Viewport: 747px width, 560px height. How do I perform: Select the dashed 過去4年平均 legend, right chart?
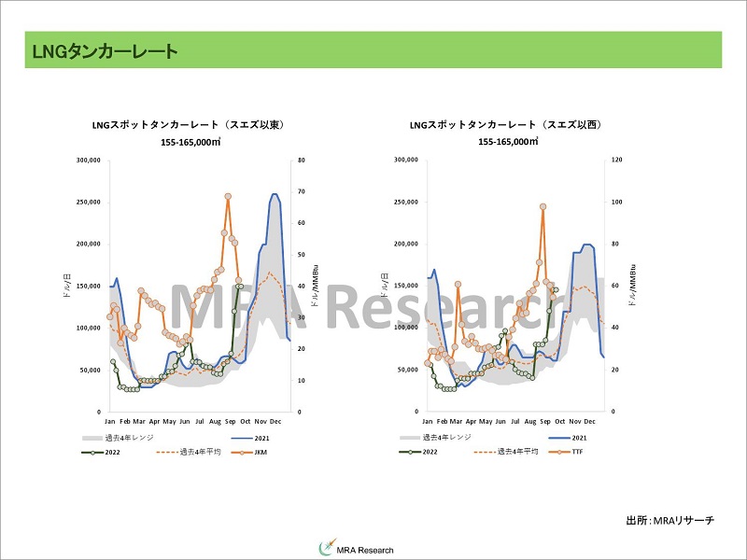484,452
